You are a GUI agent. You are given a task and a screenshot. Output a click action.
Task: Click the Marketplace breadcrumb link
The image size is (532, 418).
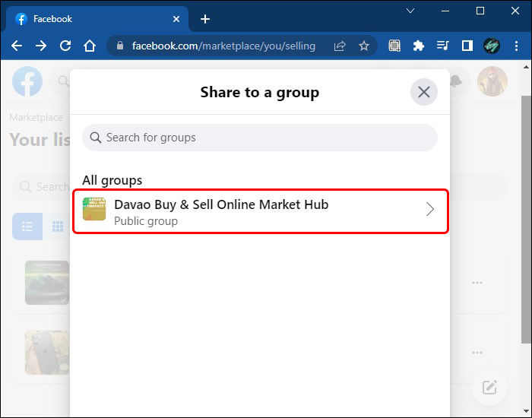(x=36, y=117)
